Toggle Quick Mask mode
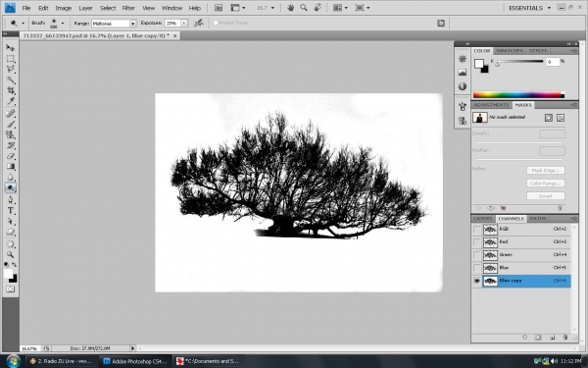Viewport: 588px width, 368px height. [10, 289]
